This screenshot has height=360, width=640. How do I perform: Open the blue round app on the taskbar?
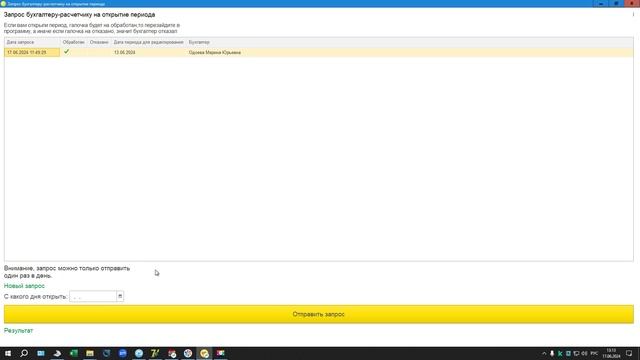(122, 353)
